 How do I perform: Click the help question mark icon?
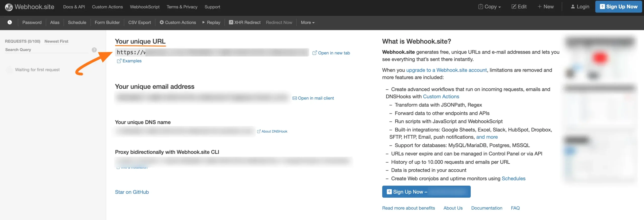pos(94,50)
